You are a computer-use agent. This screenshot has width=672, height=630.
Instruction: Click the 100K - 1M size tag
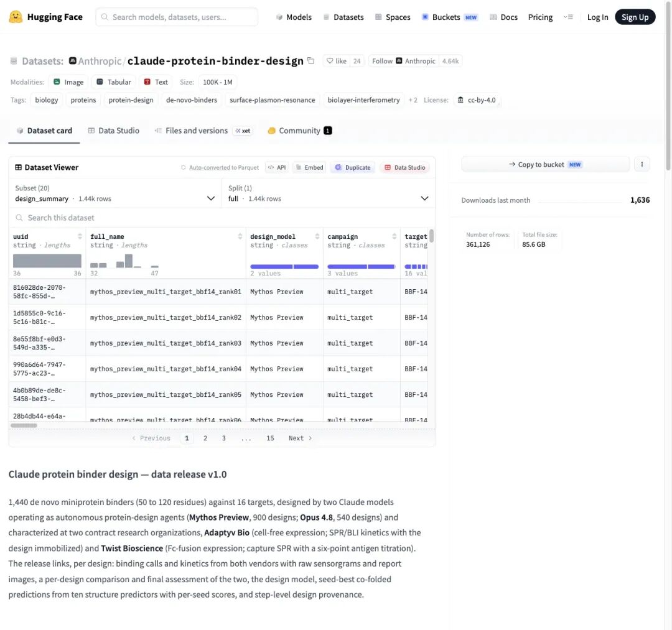pyautogui.click(x=218, y=82)
